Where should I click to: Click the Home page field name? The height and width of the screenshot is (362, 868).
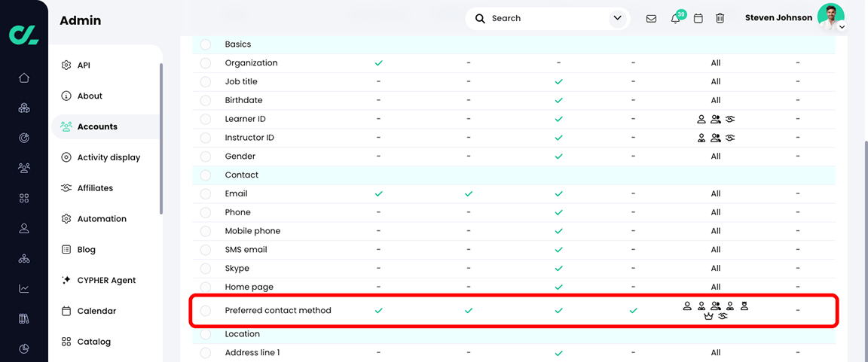[x=249, y=287]
